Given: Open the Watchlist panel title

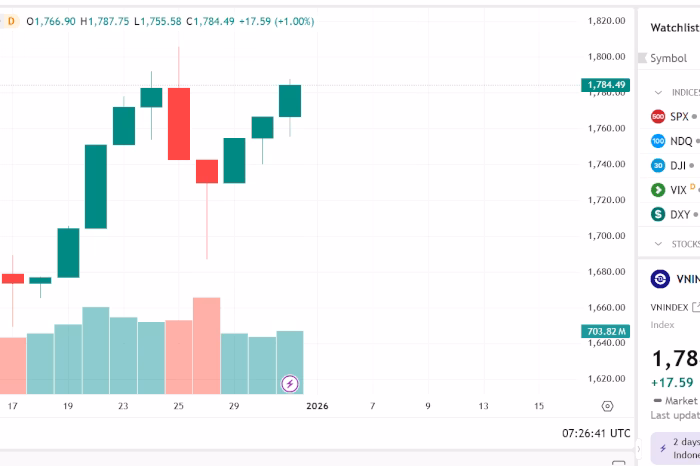Looking at the screenshot, I should [675, 28].
